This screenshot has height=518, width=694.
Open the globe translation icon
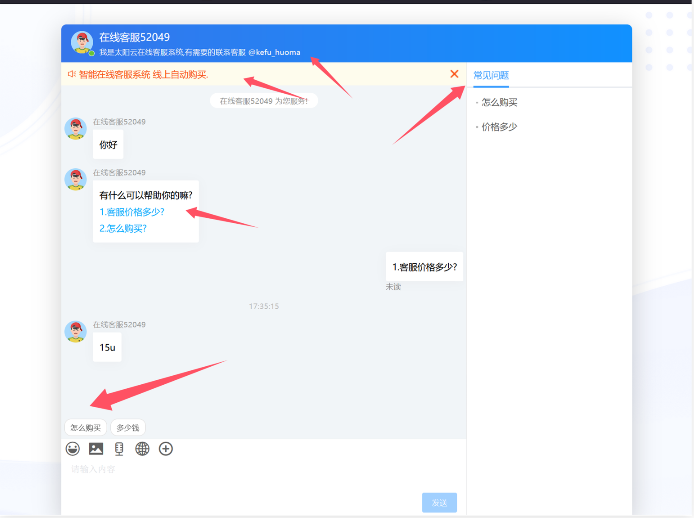(142, 449)
